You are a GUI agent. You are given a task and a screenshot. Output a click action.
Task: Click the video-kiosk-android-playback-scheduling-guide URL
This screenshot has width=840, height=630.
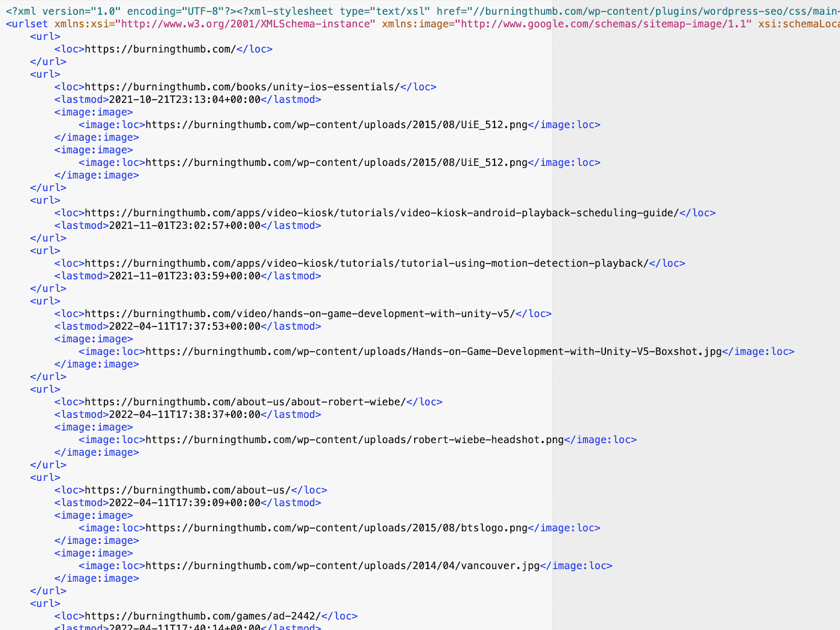[x=382, y=213]
